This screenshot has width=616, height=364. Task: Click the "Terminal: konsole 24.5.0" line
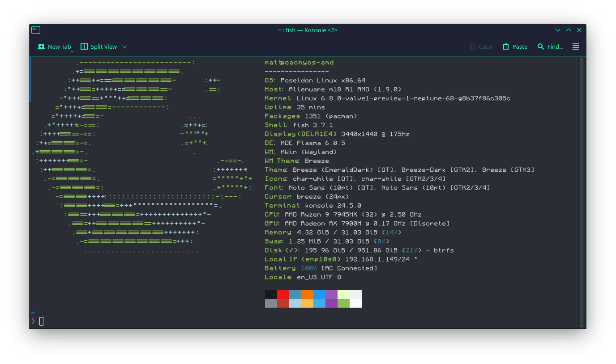tap(313, 206)
